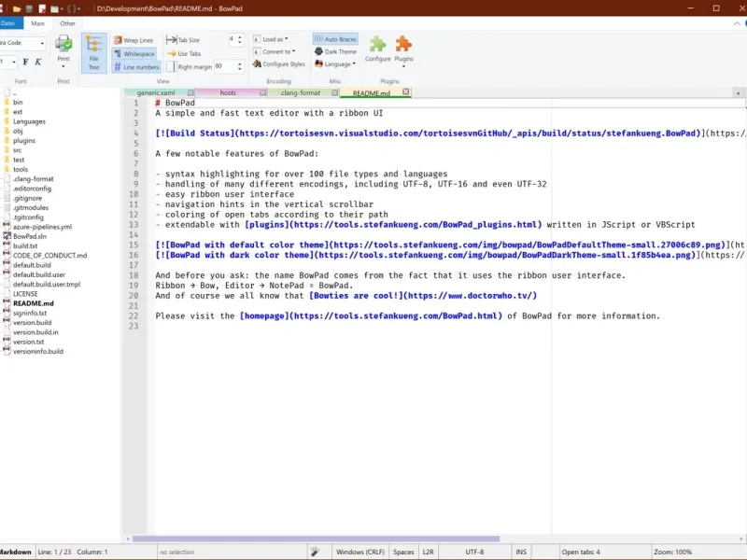This screenshot has height=560, width=747.
Task: Toggle the File Tree panel
Action: click(93, 54)
